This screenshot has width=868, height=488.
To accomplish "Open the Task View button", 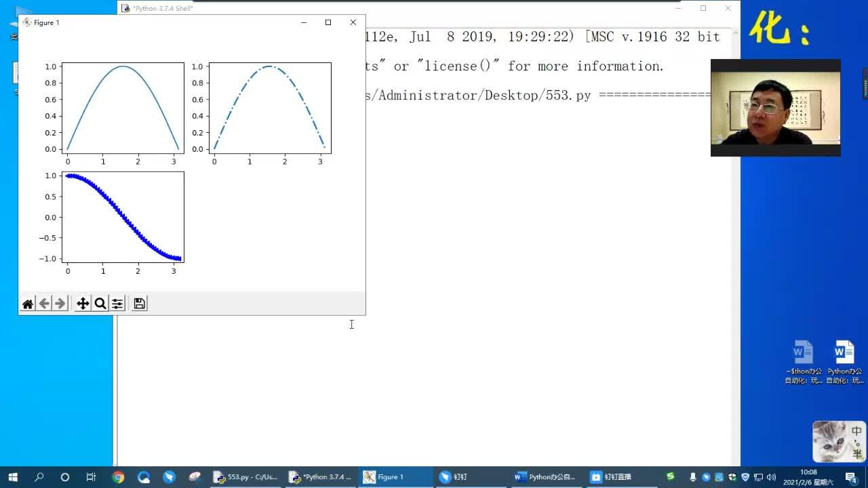I will (x=91, y=477).
